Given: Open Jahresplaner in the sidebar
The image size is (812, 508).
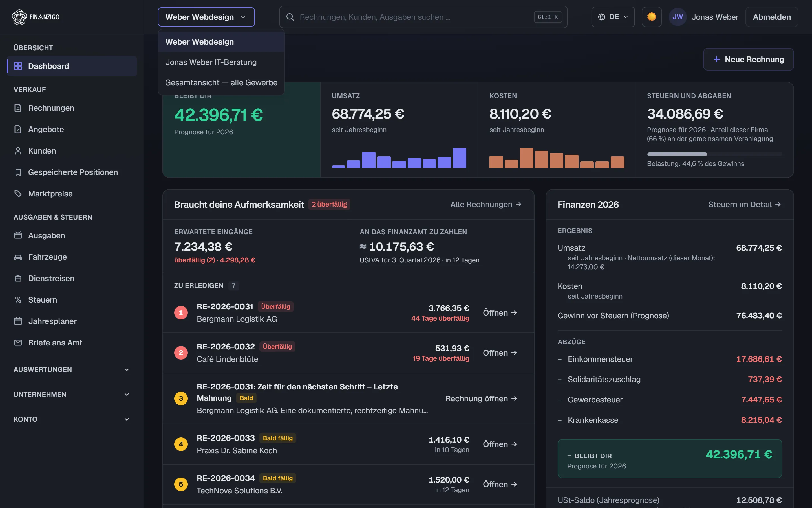Looking at the screenshot, I should point(71,321).
